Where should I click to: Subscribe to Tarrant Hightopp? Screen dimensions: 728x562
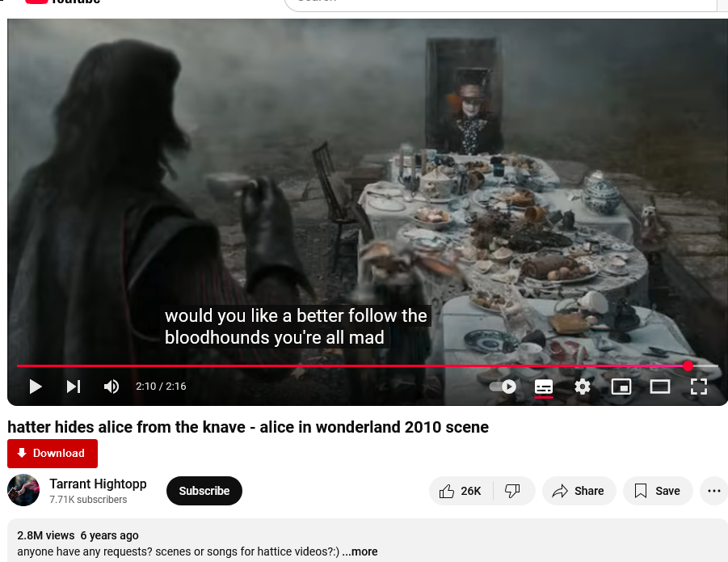[204, 491]
